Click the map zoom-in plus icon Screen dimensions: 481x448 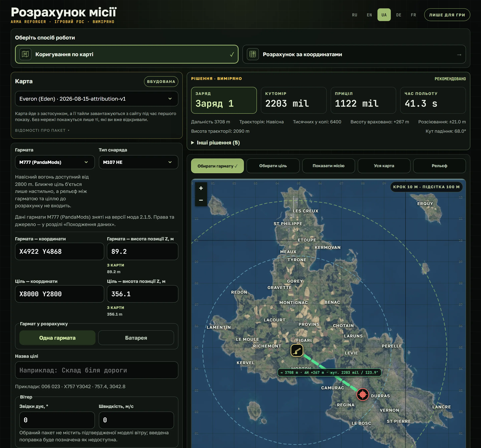pyautogui.click(x=201, y=188)
